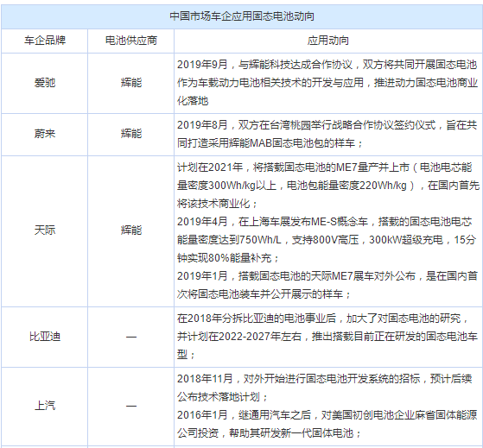The width and height of the screenshot is (483, 448).
Task: Click line 次将固态电池装车并公开展示的样车
Action: [264, 294]
